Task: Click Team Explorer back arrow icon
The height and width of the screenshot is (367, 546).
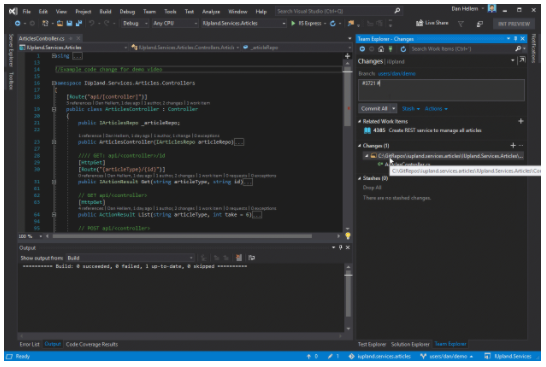Action: [x=362, y=49]
